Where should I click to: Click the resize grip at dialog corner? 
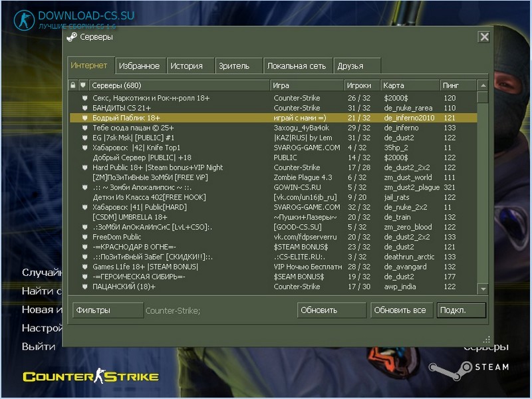coord(486,339)
